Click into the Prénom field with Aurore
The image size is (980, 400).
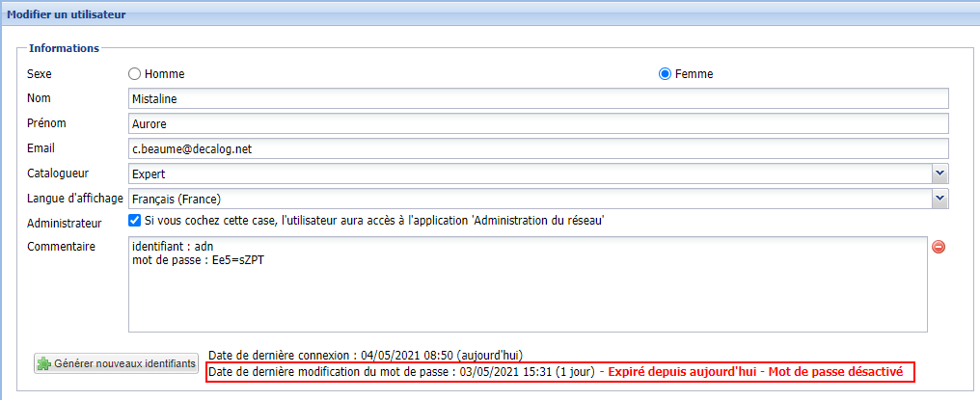coord(538,123)
